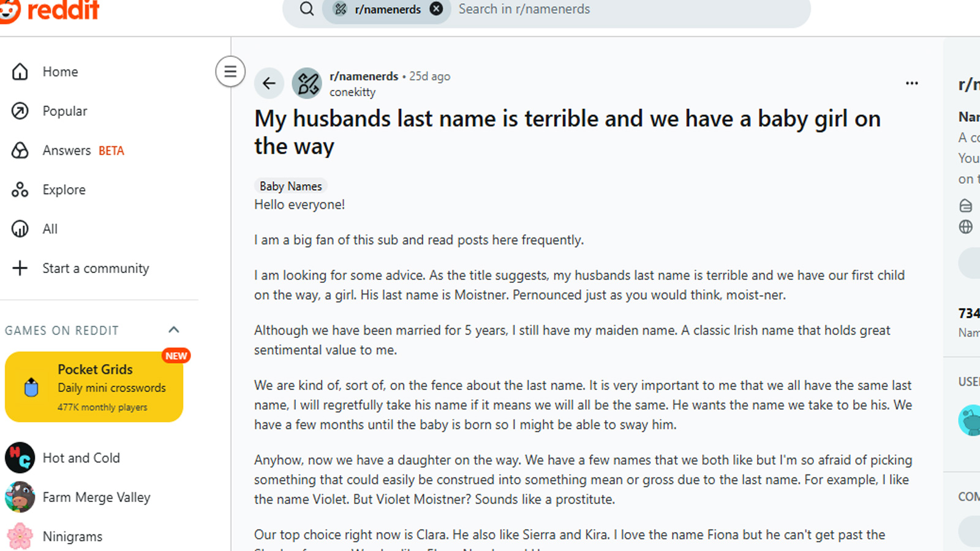Collapse the Games on Reddit section
The width and height of the screenshot is (980, 551).
click(x=174, y=330)
